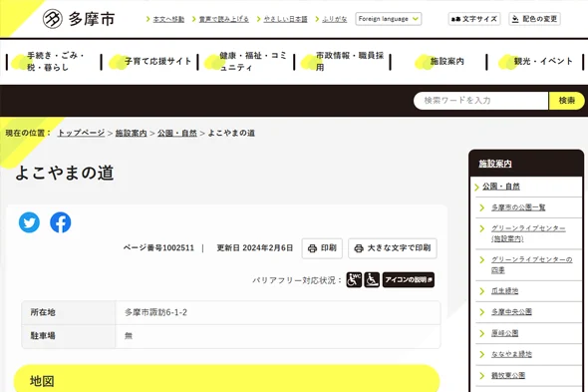Click ページ番号1002511 text
Screen dimensions: 588x392
(158, 248)
